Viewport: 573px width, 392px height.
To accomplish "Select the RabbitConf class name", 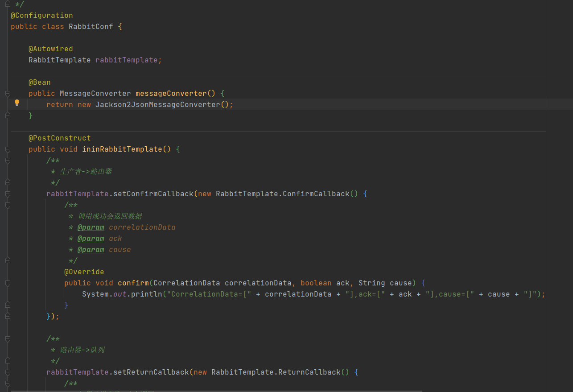I will point(91,27).
